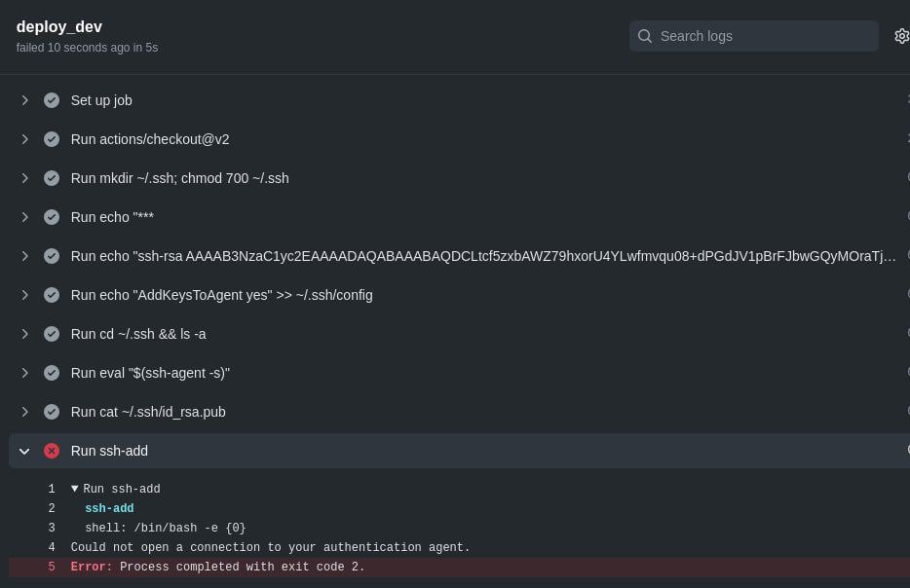The width and height of the screenshot is (910, 588).
Task: Click log line number 1
Action: [52, 489]
